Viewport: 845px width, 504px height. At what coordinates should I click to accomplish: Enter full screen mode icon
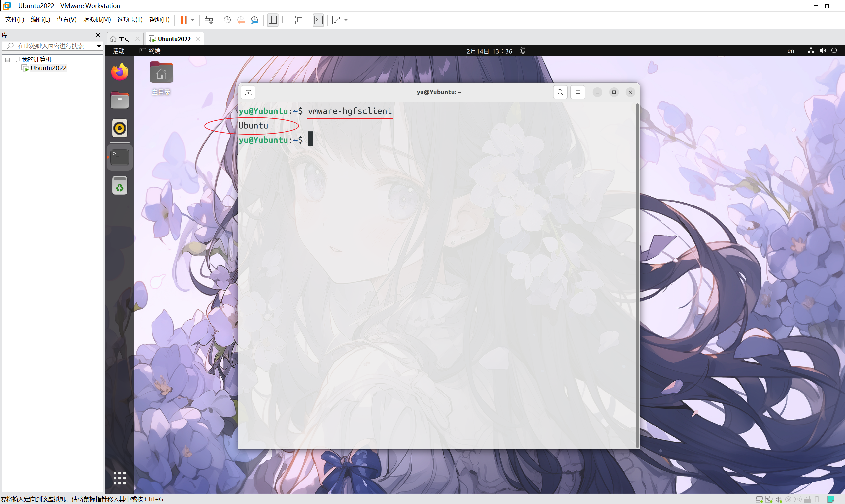[300, 20]
